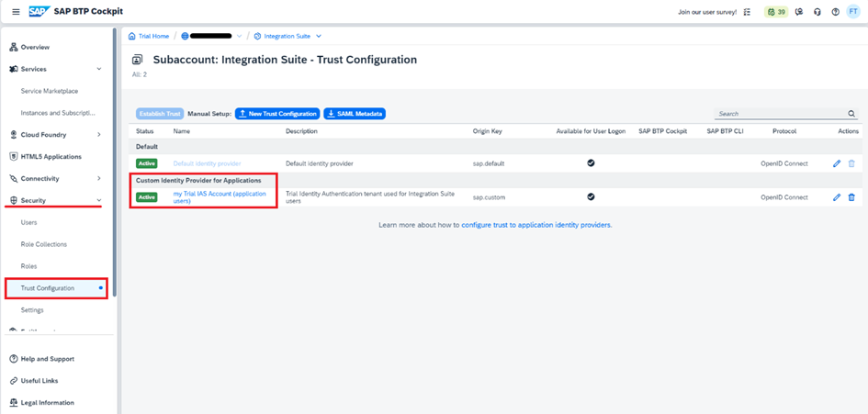The height and width of the screenshot is (414, 868).
Task: Open Roles under Security
Action: [x=28, y=266]
